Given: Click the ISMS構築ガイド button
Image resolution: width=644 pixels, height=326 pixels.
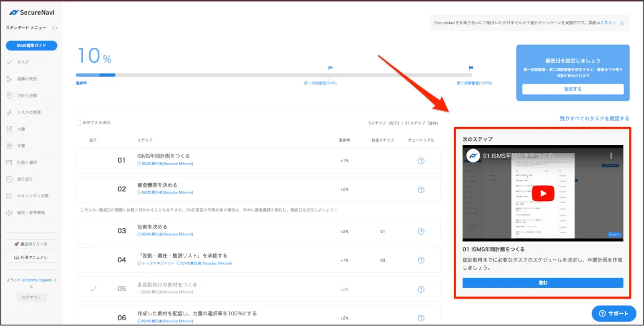Looking at the screenshot, I should tap(32, 46).
